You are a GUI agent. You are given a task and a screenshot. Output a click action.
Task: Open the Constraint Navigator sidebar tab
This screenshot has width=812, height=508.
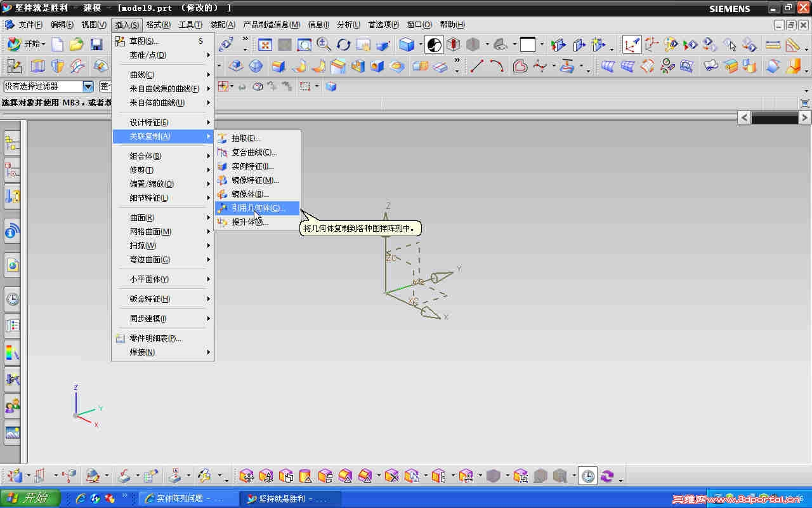[12, 170]
